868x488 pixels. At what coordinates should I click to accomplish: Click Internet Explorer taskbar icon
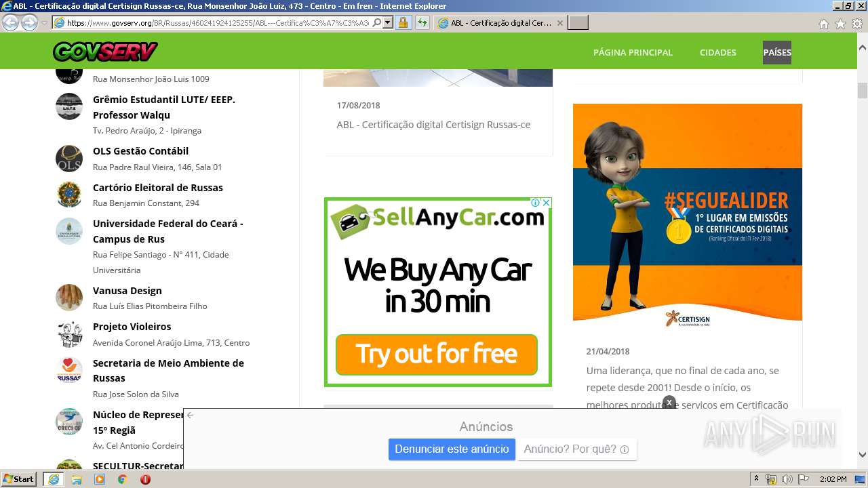pyautogui.click(x=53, y=479)
